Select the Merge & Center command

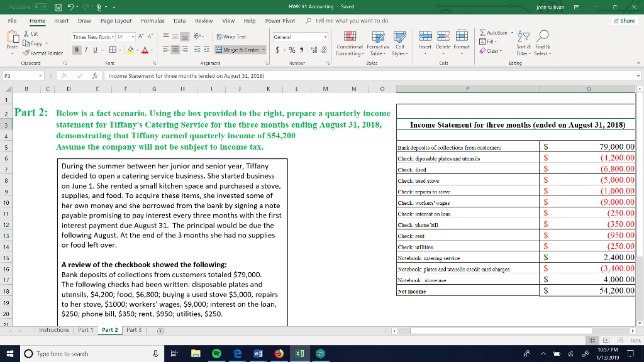[236, 50]
